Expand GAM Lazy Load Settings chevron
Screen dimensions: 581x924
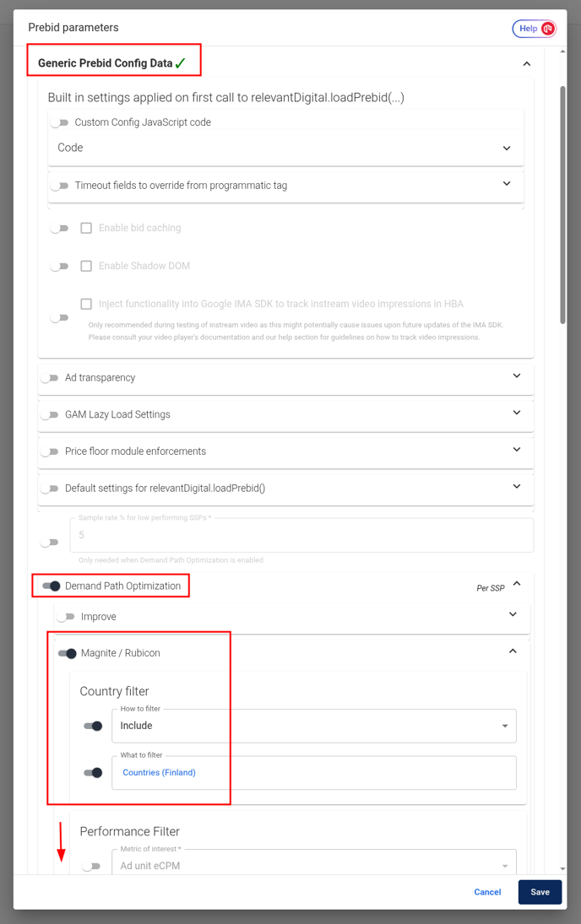pos(517,413)
